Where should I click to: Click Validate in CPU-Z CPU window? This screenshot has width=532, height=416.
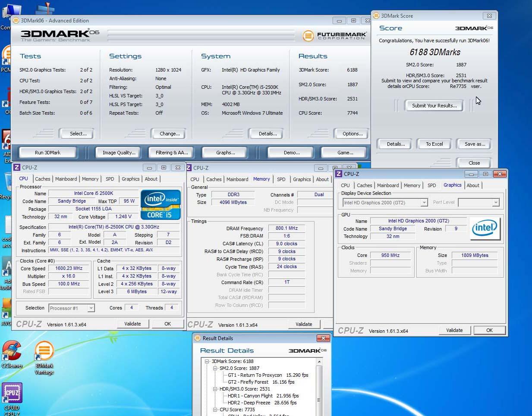(132, 324)
